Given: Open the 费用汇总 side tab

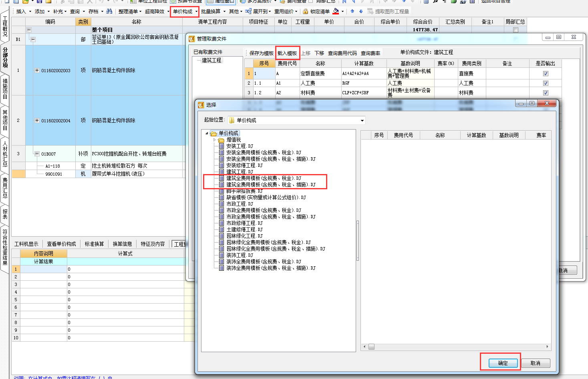Looking at the screenshot, I should pyautogui.click(x=5, y=188).
